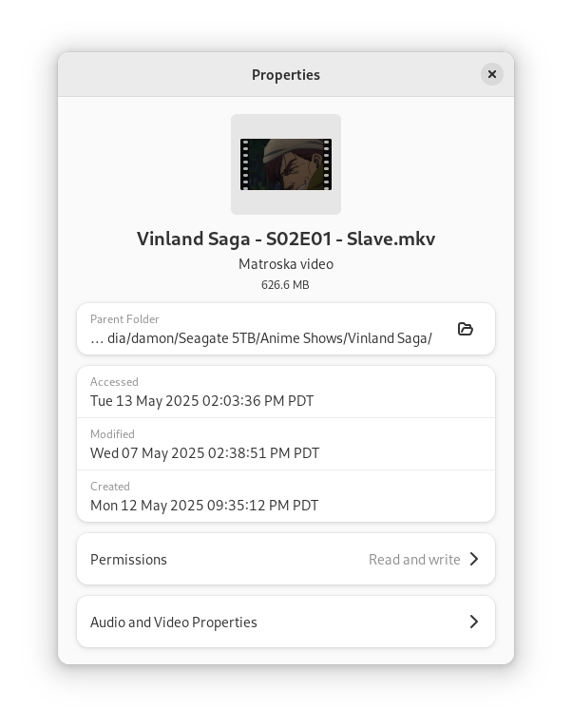Click the "Accessed" caption label
This screenshot has height=728, width=572.
pyautogui.click(x=114, y=382)
